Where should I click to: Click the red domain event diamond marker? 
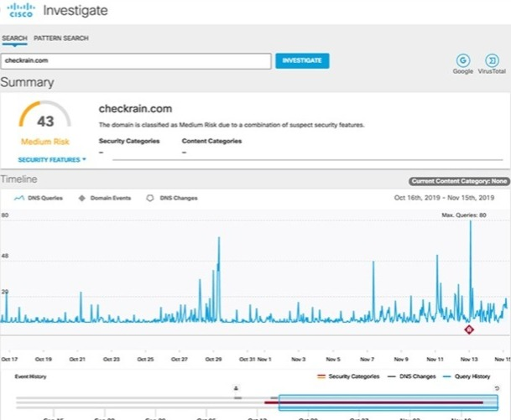point(469,329)
